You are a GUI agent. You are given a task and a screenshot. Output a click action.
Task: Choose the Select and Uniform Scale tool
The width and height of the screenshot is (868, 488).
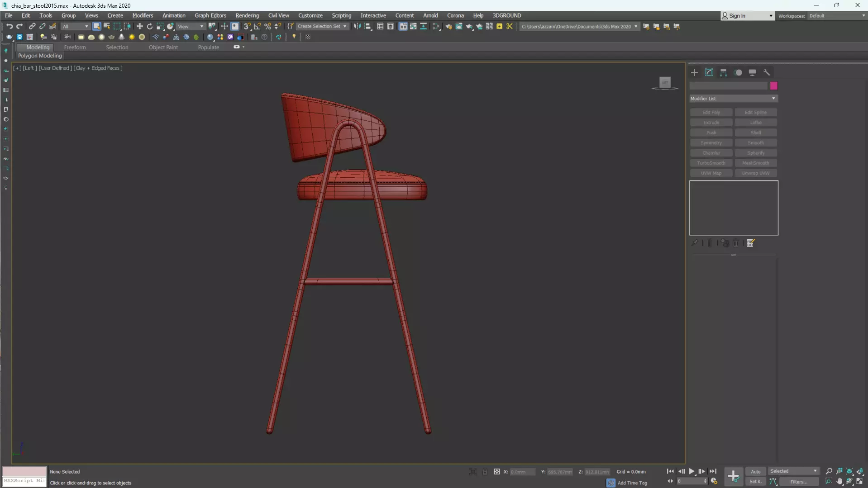tap(160, 26)
